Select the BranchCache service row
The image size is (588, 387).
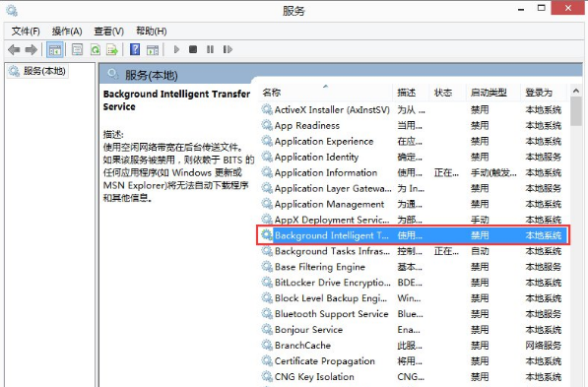tap(414, 346)
